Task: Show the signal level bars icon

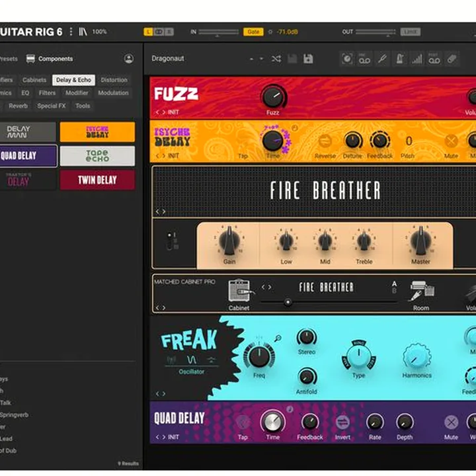Action: 416,59
